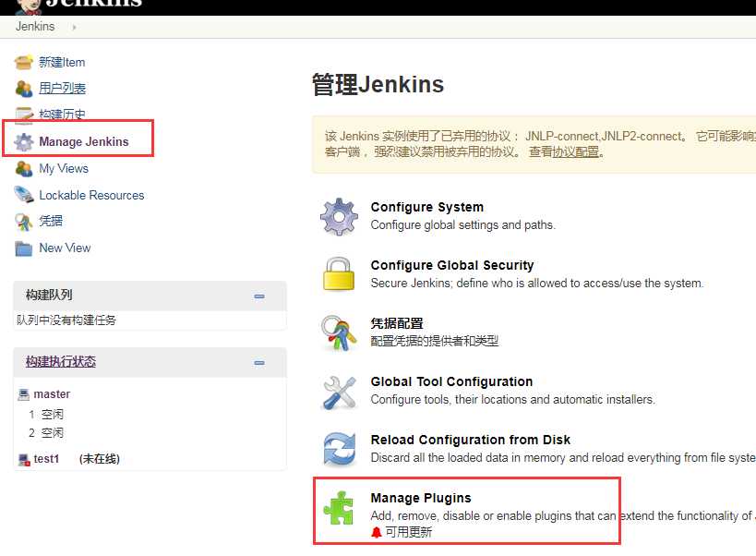Open Configure System heading
The image size is (756, 556).
(x=427, y=207)
